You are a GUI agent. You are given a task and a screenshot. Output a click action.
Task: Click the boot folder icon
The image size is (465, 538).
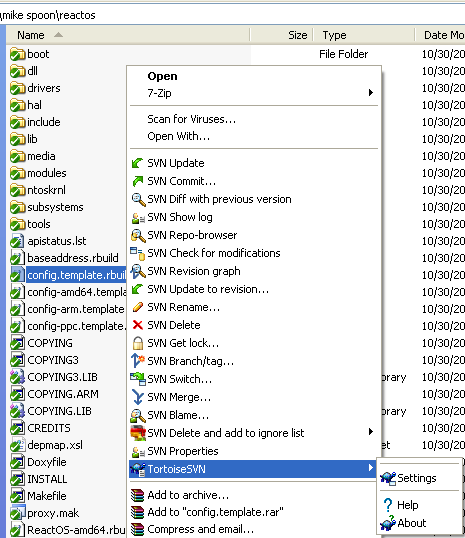[x=18, y=54]
